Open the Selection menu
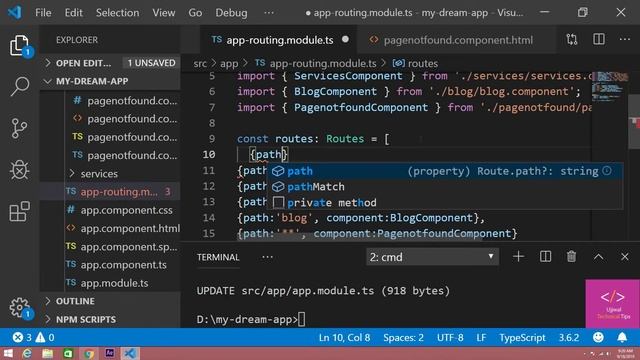Viewport: 640px width, 360px height. (x=118, y=13)
